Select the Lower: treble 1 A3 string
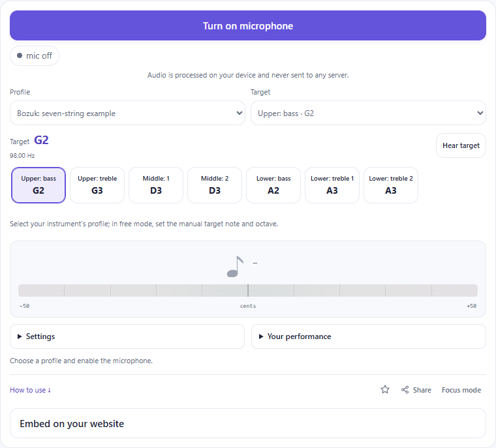Screen dimensions: 496x448 332,185
